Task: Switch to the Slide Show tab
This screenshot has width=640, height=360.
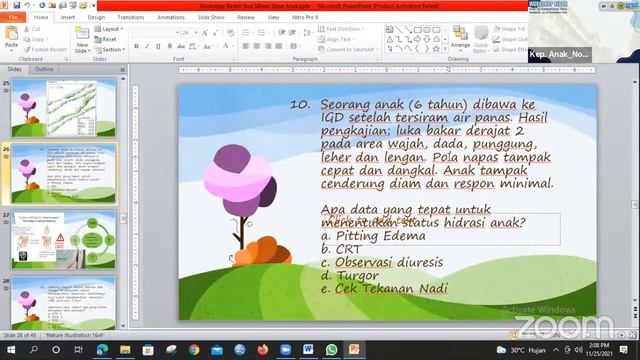Action: click(x=211, y=18)
